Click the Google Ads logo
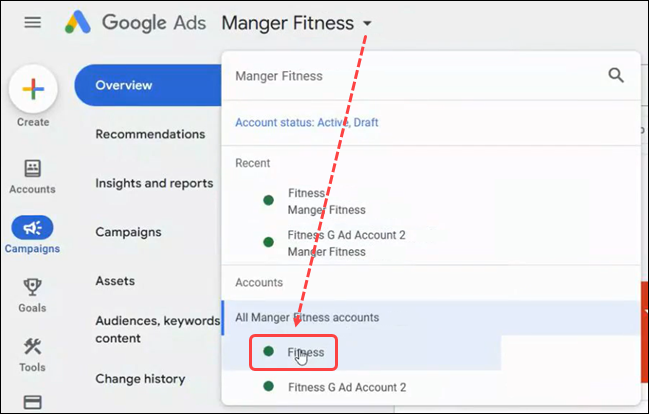Viewport: 649px width, 414px height. click(135, 22)
